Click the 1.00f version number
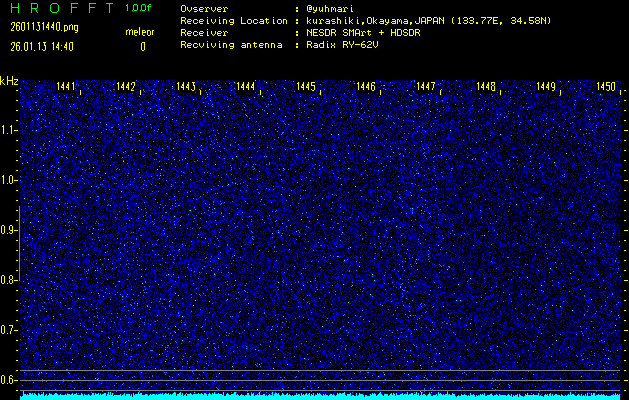 point(139,8)
